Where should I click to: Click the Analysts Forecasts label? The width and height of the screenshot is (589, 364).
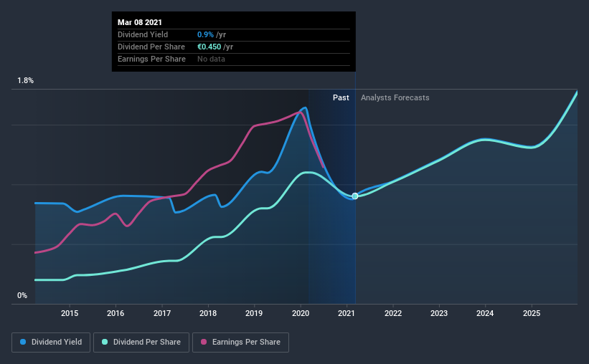click(x=395, y=97)
